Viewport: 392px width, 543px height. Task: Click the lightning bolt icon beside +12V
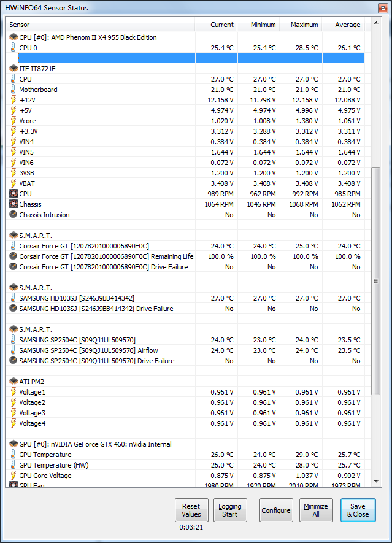tap(13, 100)
